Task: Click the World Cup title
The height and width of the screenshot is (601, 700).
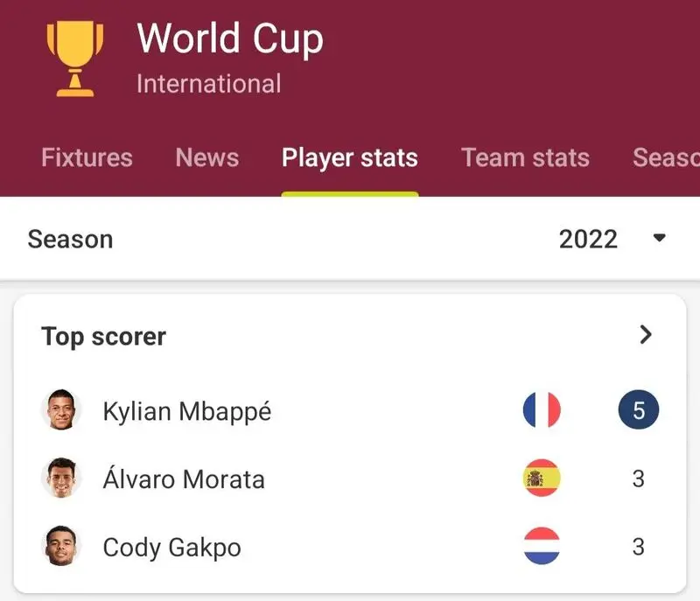Action: pos(230,38)
